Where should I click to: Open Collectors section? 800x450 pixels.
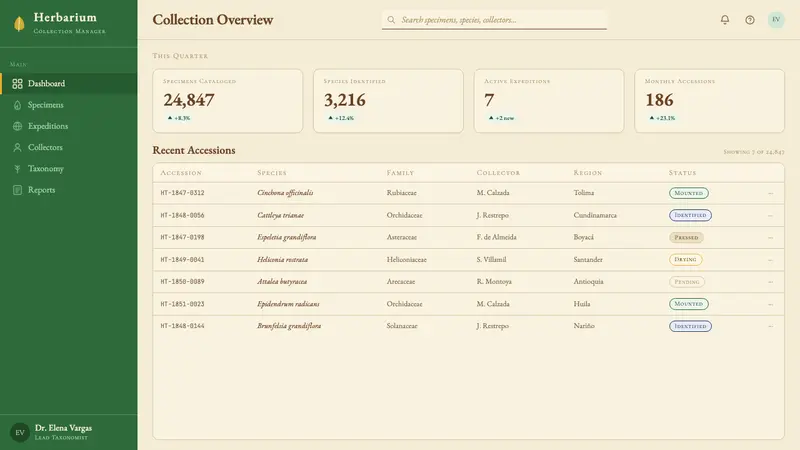[69, 147]
